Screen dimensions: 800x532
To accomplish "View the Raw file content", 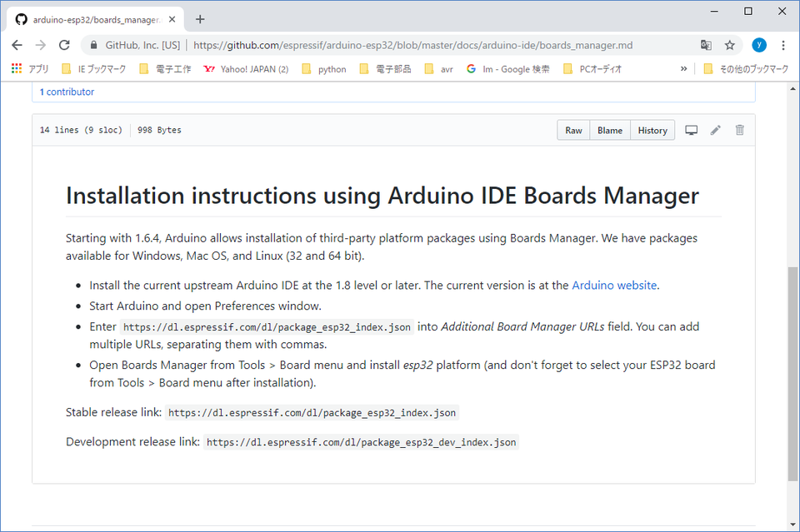I will click(573, 130).
